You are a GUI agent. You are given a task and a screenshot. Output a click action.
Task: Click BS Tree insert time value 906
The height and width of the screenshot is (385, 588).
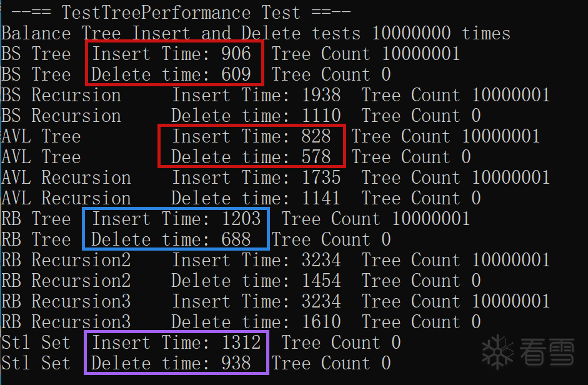click(x=236, y=54)
